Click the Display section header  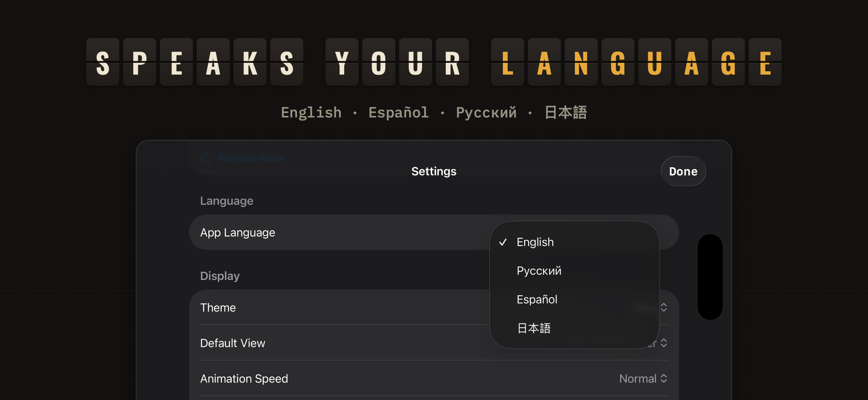[220, 276]
